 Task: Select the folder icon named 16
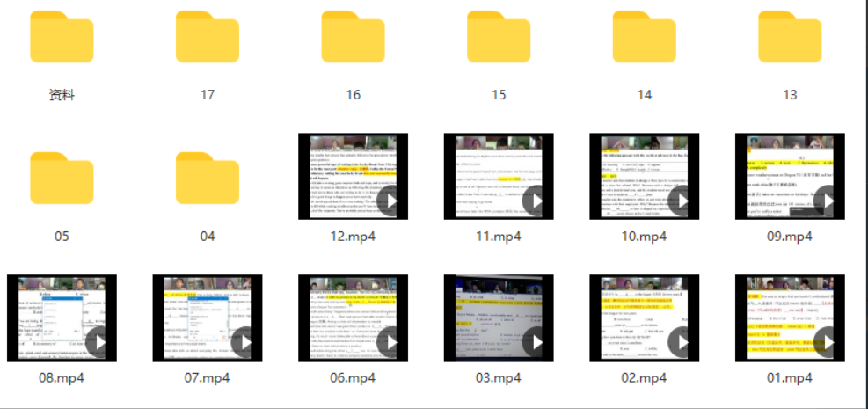click(353, 37)
